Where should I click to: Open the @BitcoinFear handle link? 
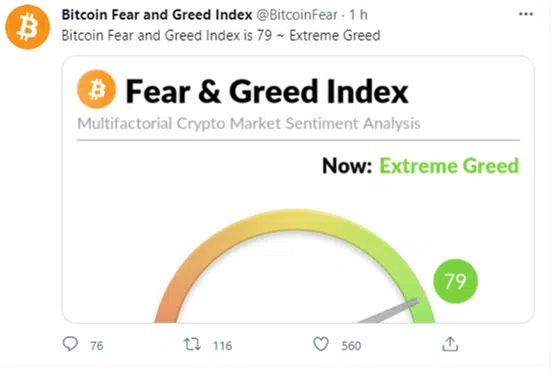click(297, 15)
